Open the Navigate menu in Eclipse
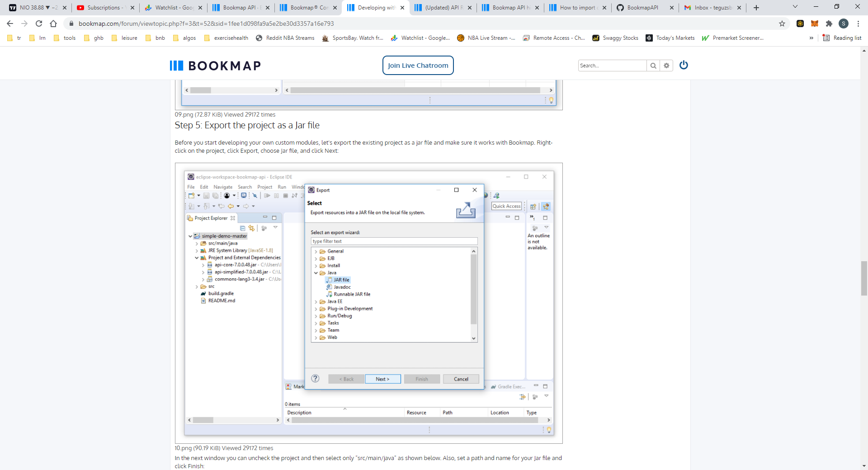This screenshot has height=470, width=868. pyautogui.click(x=223, y=187)
